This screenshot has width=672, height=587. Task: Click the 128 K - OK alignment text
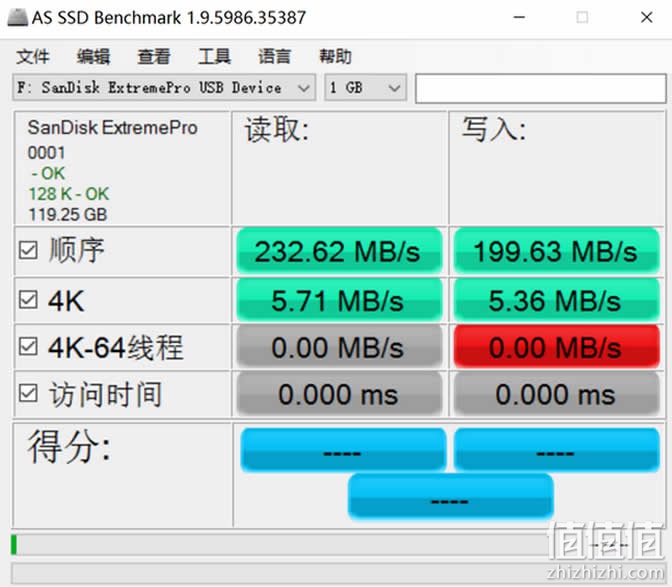69,194
